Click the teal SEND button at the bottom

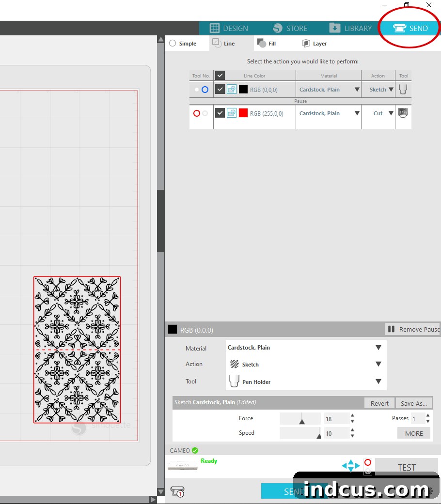coord(294,491)
